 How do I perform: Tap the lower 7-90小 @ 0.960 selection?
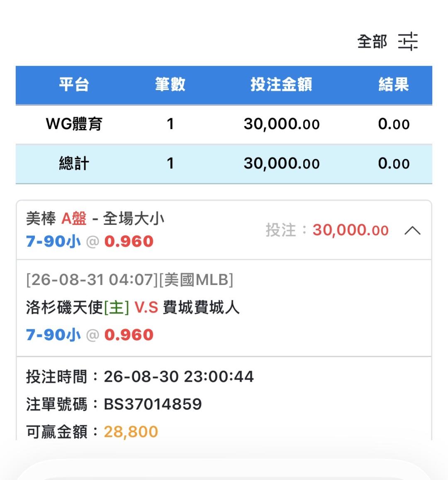[x=89, y=335]
